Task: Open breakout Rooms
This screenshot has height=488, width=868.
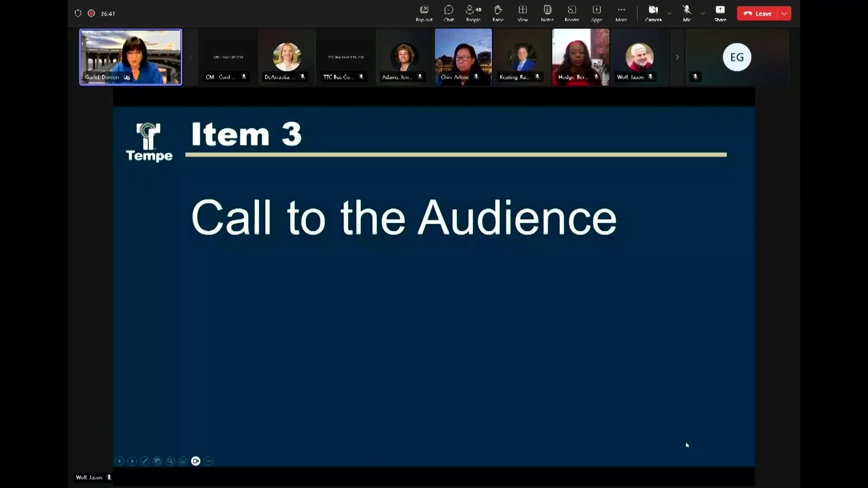Action: 572,13
